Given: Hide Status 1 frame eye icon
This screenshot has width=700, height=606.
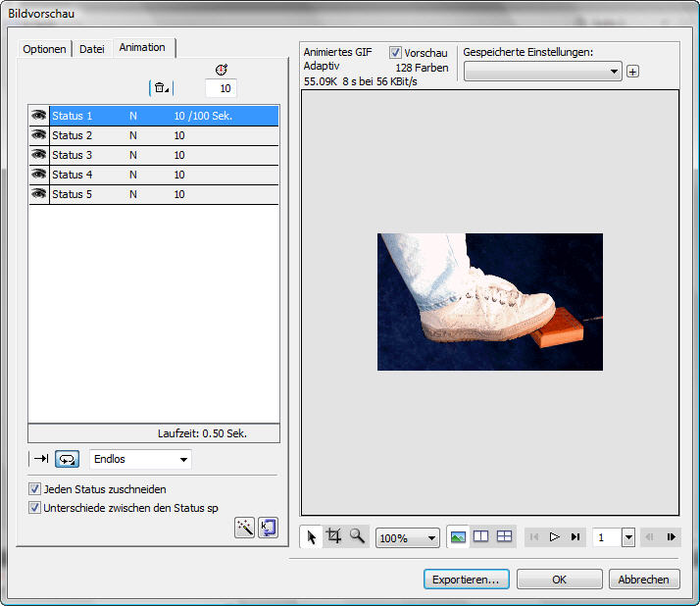Looking at the screenshot, I should (x=39, y=115).
